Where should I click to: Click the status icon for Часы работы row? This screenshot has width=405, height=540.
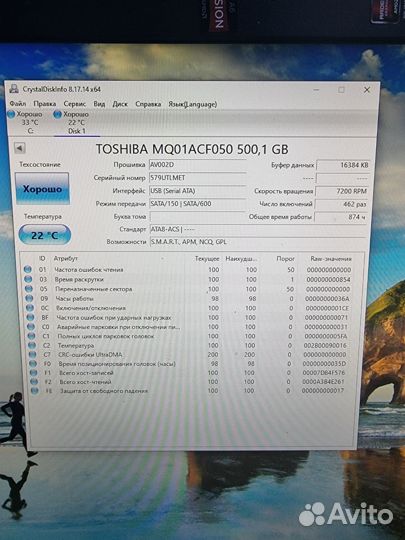click(29, 299)
